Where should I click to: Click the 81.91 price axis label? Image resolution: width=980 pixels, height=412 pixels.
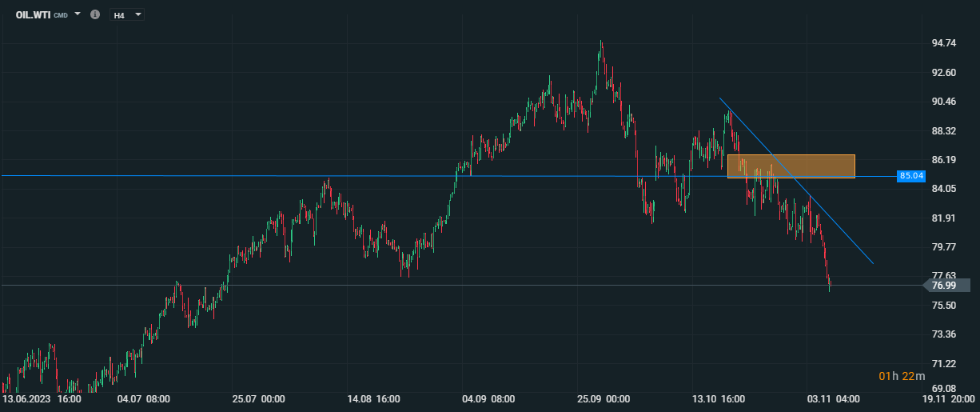click(944, 218)
